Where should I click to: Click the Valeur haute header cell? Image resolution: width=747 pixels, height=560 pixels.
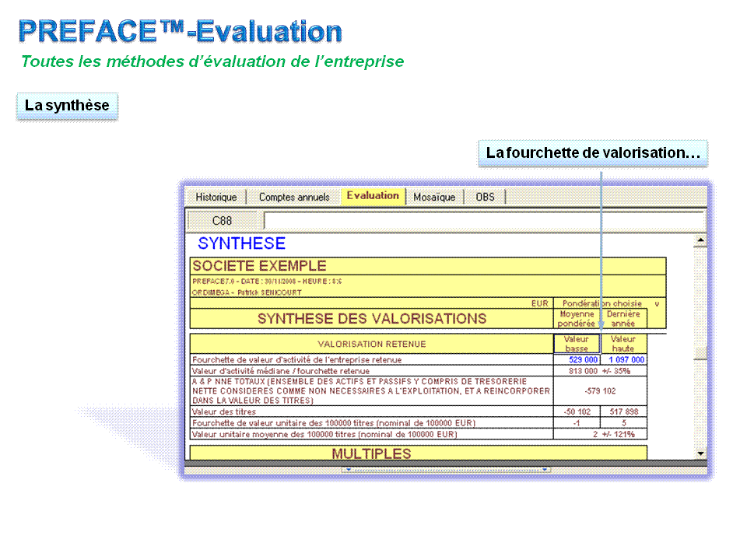point(623,344)
